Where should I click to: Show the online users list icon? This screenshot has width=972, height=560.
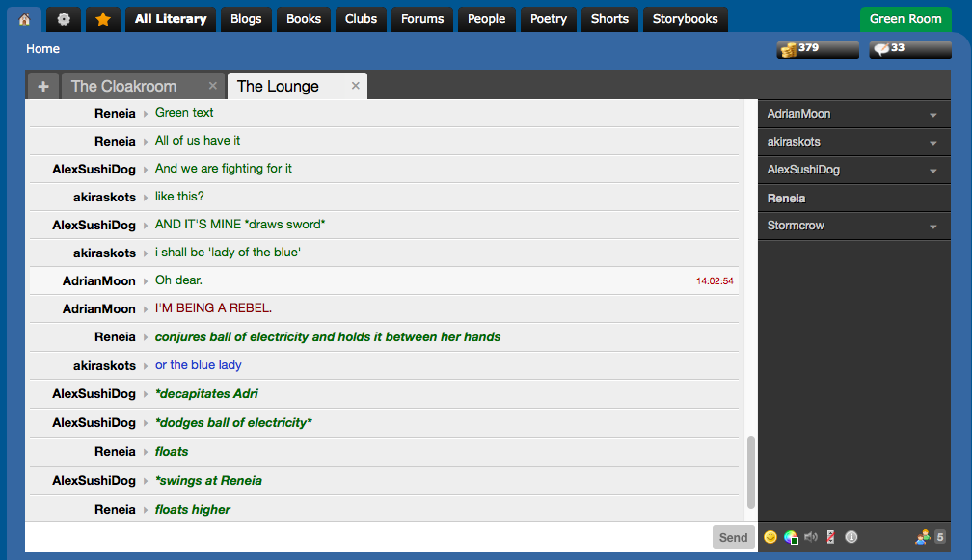923,537
